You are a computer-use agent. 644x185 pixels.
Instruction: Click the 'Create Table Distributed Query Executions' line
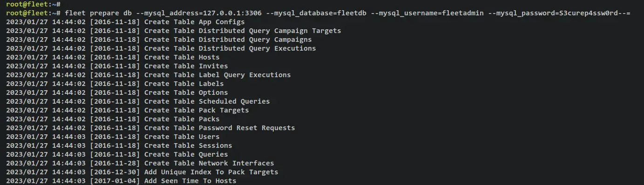[161, 48]
